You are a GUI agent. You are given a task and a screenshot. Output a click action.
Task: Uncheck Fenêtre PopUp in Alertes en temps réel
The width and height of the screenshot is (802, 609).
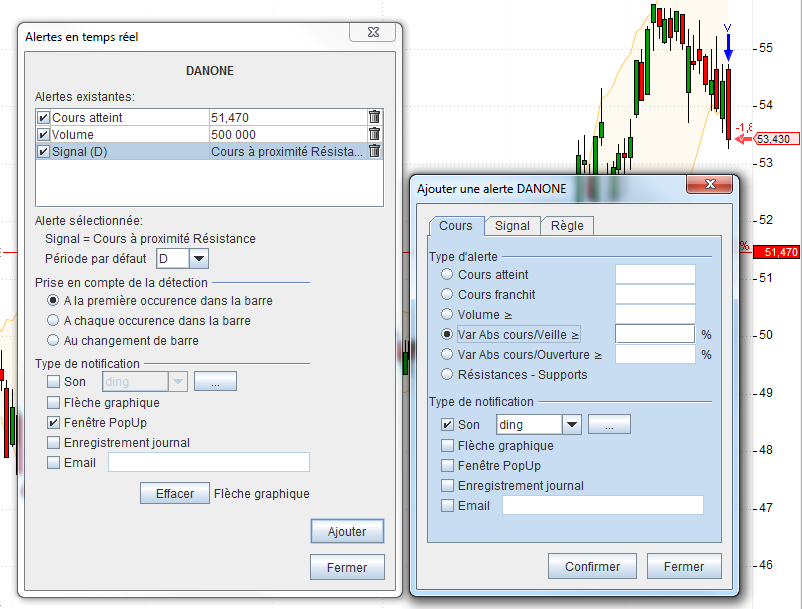pyautogui.click(x=53, y=422)
